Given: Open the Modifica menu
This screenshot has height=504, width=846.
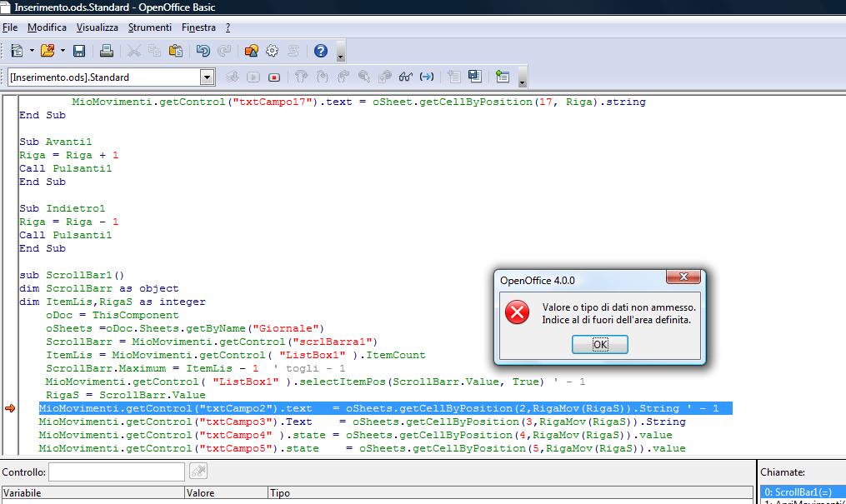Looking at the screenshot, I should [x=47, y=27].
